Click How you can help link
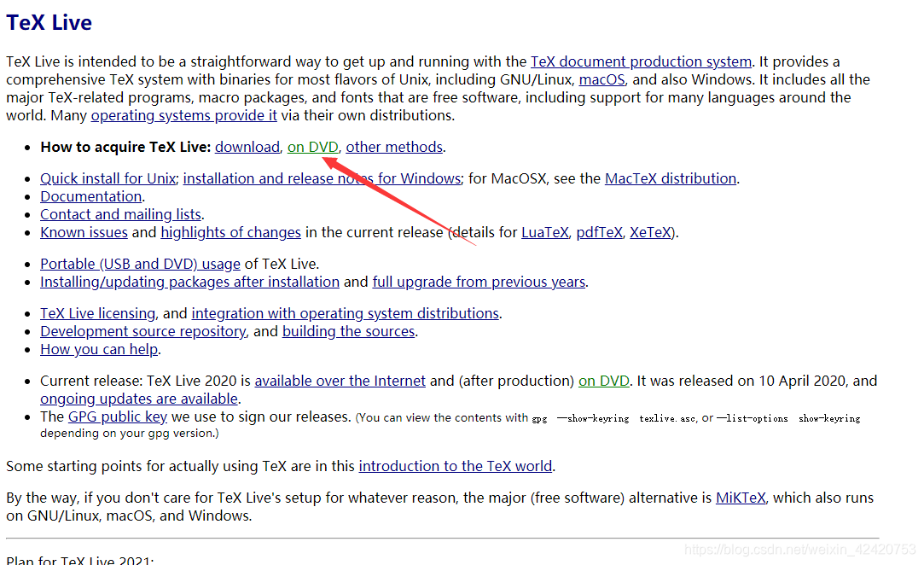 click(99, 350)
